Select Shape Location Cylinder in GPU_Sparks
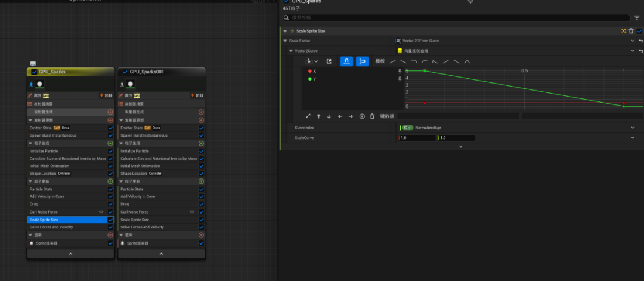Viewport: 644px width, 281px height. point(51,174)
